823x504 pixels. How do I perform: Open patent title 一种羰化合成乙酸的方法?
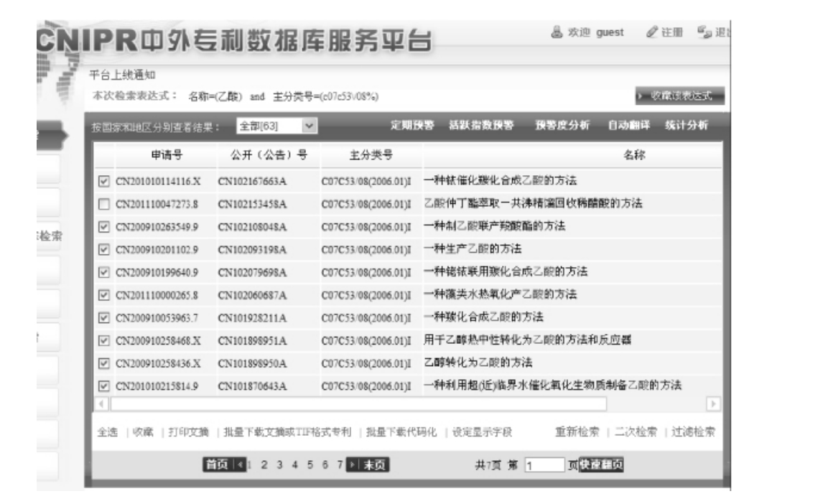[483, 317]
